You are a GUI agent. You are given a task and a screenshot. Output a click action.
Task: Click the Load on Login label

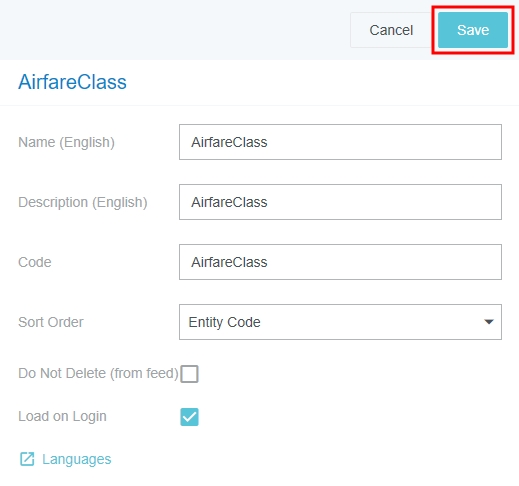point(62,417)
